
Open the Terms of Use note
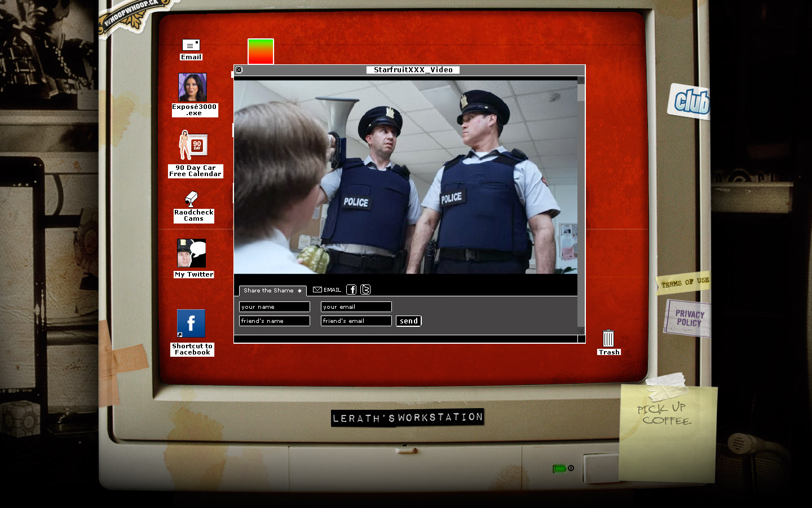pos(685,282)
